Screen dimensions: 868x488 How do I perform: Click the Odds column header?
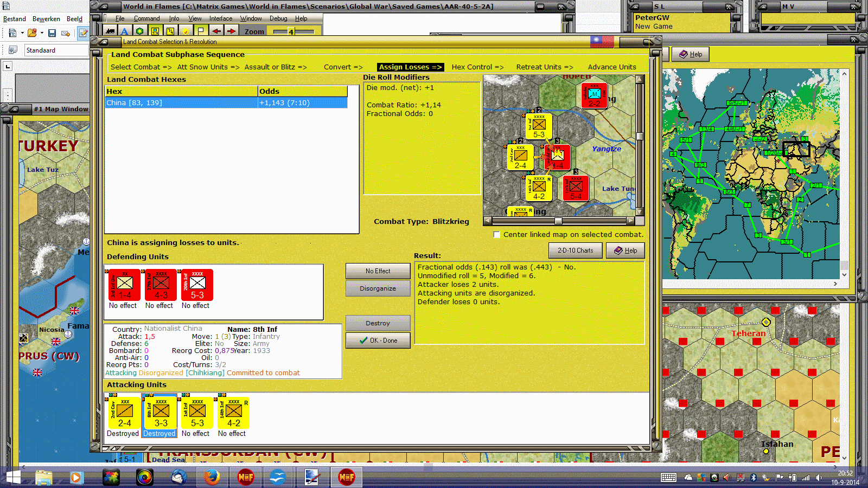(x=303, y=92)
